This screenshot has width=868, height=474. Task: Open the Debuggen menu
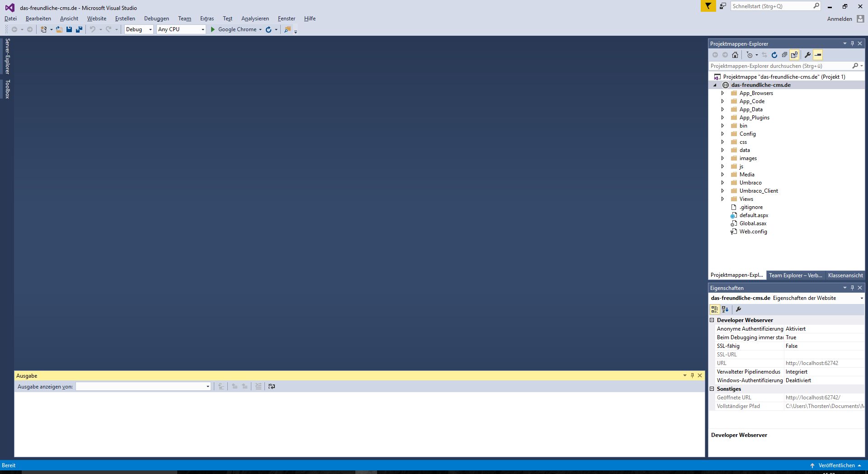tap(156, 19)
